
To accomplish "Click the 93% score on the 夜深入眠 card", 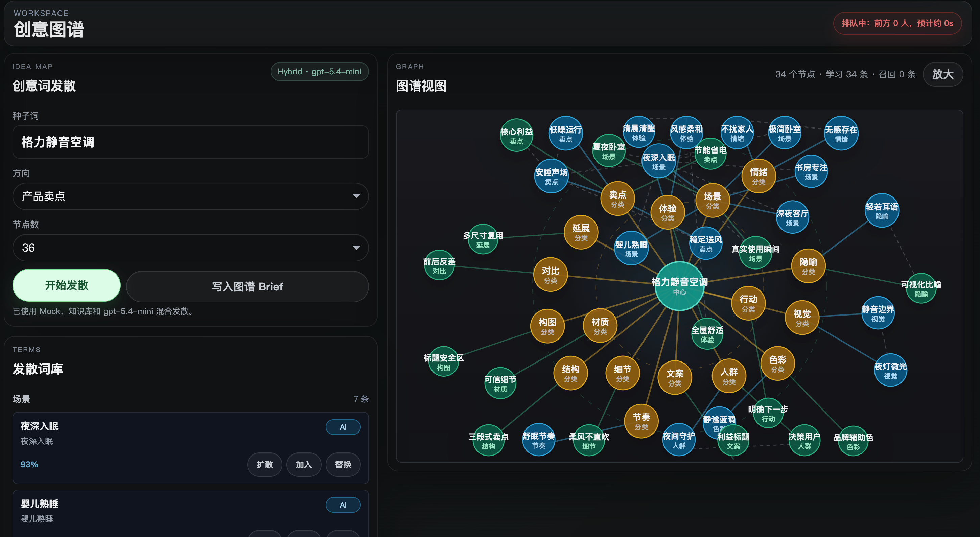I will pos(29,464).
